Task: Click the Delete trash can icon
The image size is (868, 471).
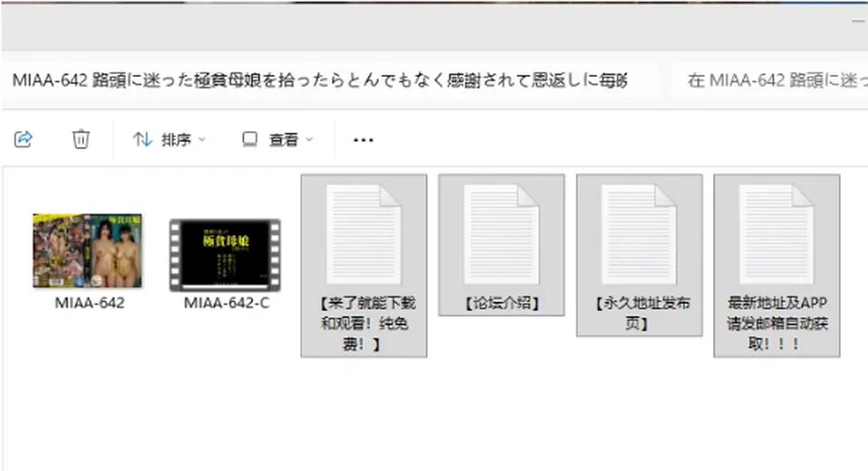Action: click(80, 139)
